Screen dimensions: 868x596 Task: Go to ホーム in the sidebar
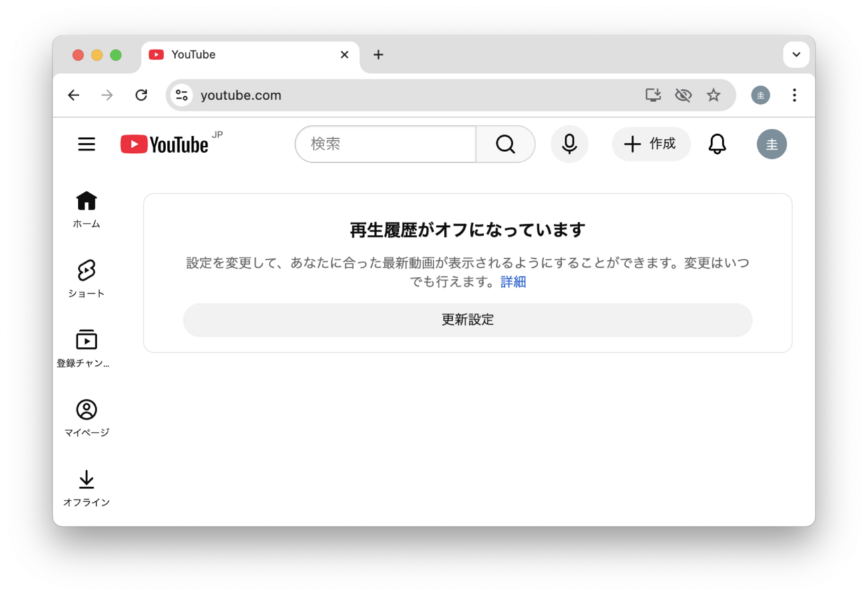click(86, 210)
